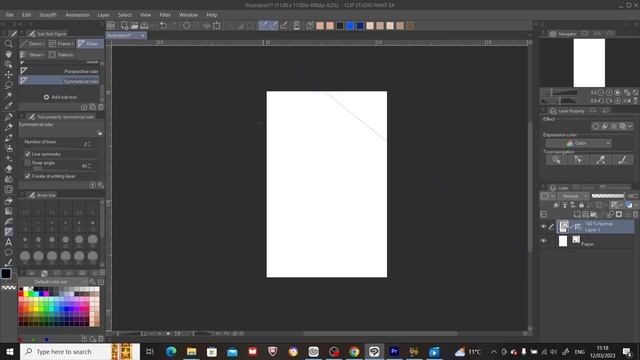Click the Navigator canvas thumbnail
640x360 pixels.
[x=589, y=62]
